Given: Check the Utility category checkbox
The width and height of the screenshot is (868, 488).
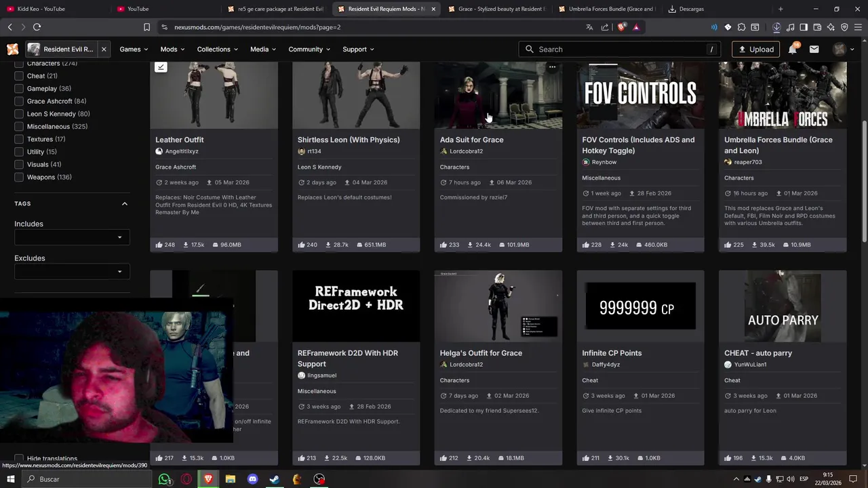Looking at the screenshot, I should 19,152.
